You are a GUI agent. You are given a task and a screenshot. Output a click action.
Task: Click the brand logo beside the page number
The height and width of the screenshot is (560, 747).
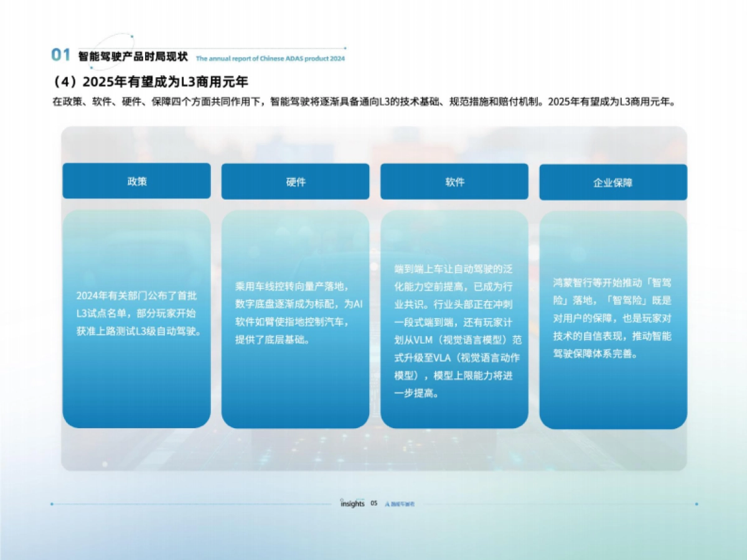pos(400,504)
